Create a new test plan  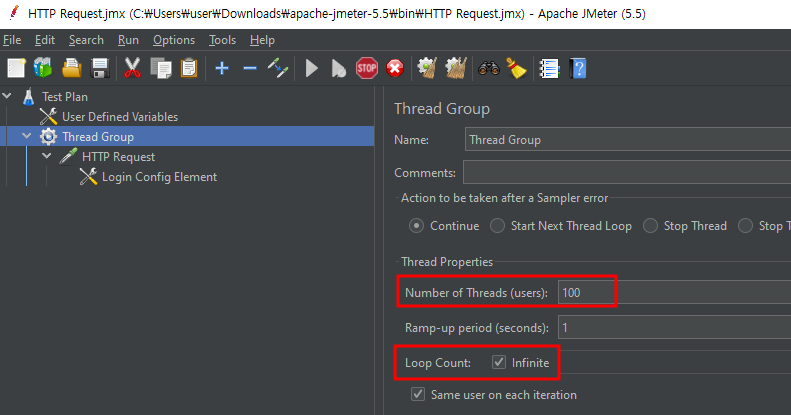[16, 68]
